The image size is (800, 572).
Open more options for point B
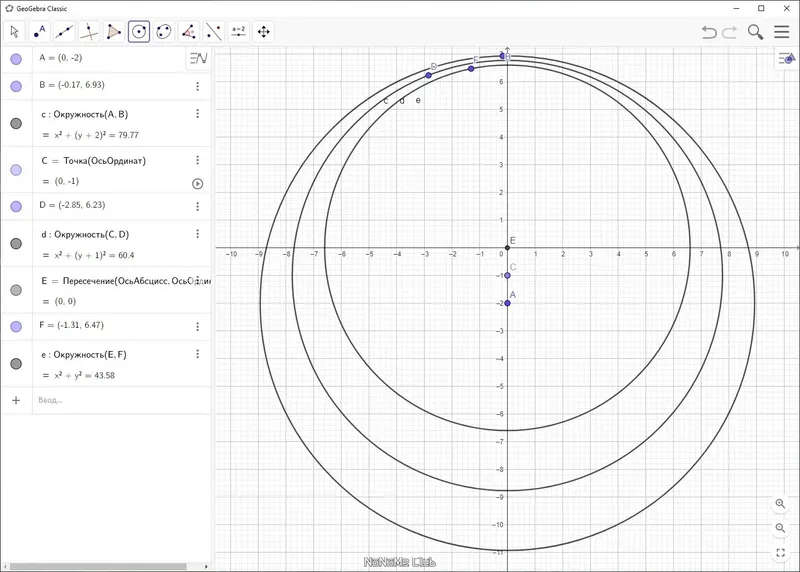click(x=197, y=86)
